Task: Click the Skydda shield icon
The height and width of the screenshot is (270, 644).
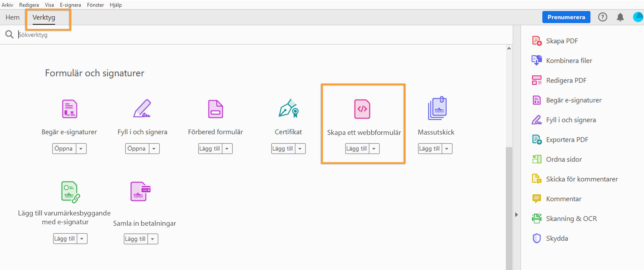Action: (x=536, y=238)
